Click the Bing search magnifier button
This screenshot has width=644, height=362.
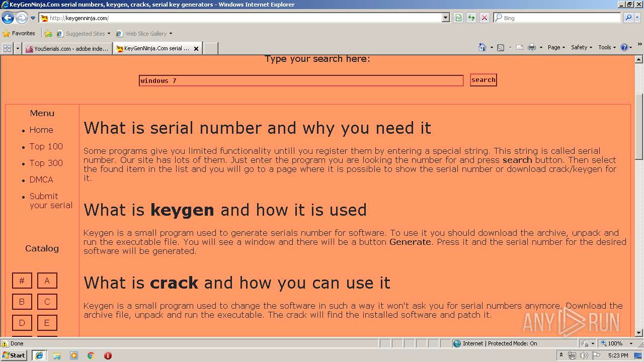[x=628, y=18]
